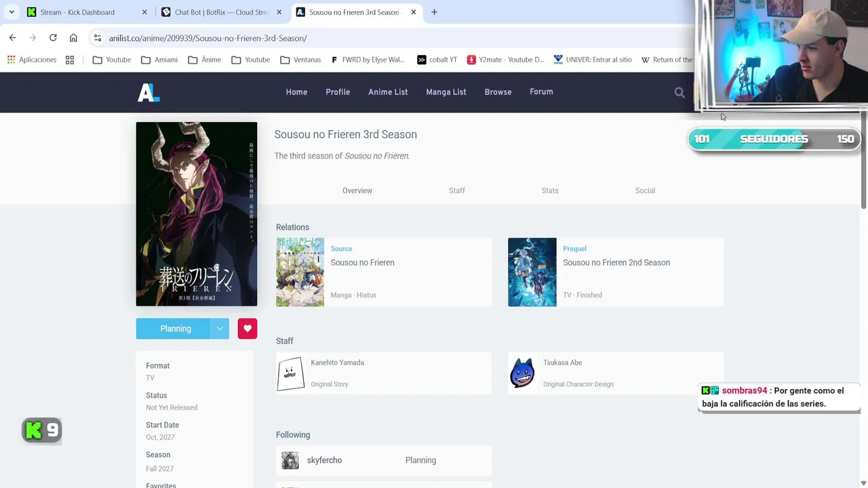The height and width of the screenshot is (488, 868).
Task: Open the skyfercho profile link
Action: click(324, 460)
